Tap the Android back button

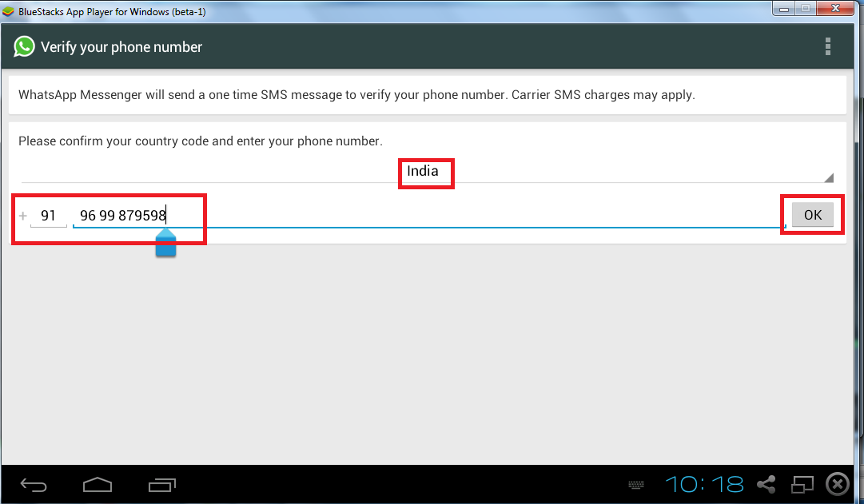click(34, 485)
